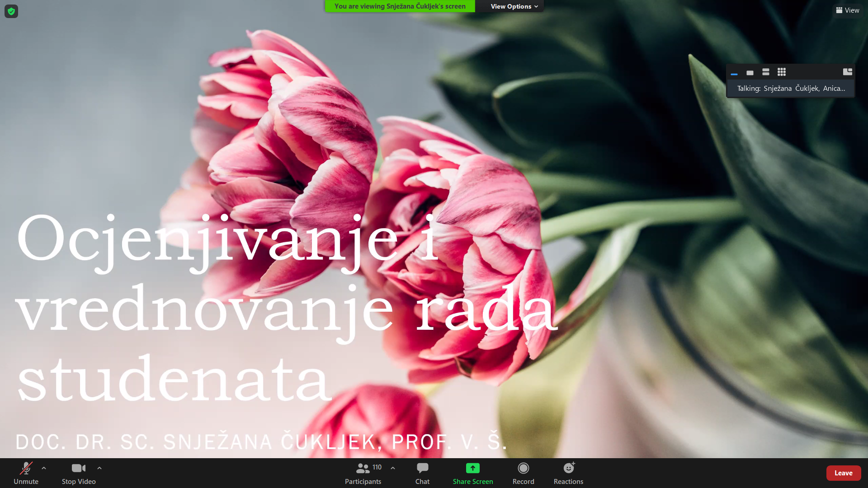This screenshot has height=488, width=868.
Task: Show small active speaker thumbnail view
Action: click(x=750, y=72)
